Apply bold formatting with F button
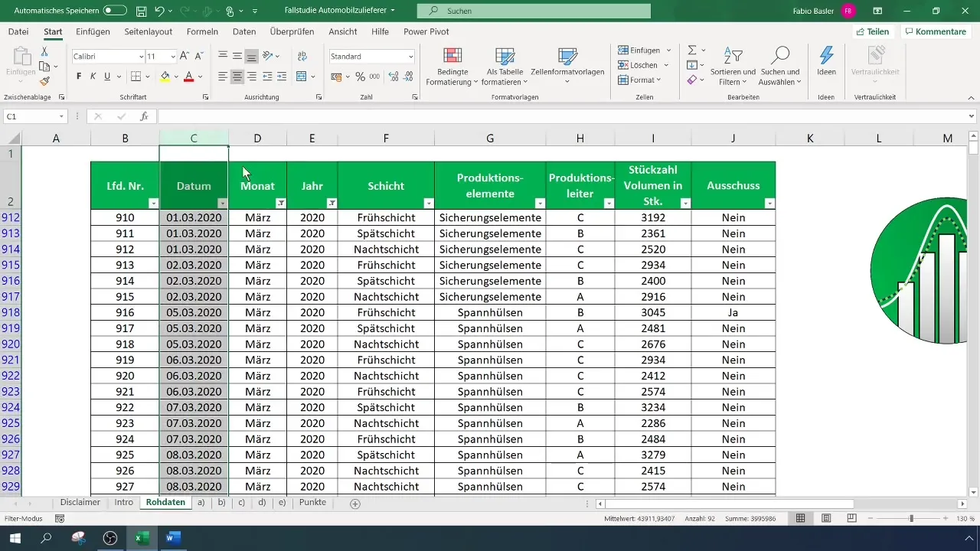980x551 pixels. pyautogui.click(x=79, y=77)
